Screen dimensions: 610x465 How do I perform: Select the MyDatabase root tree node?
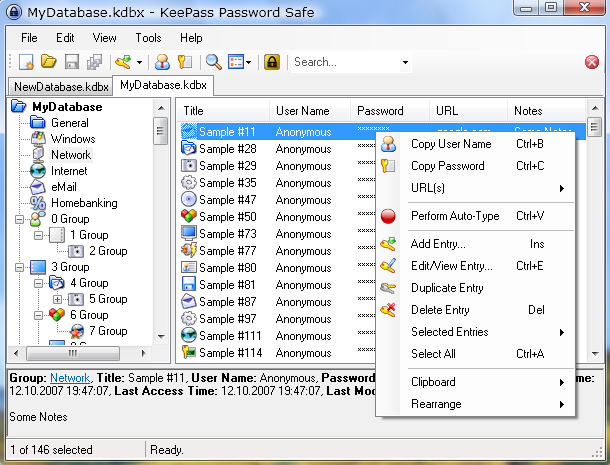click(67, 107)
